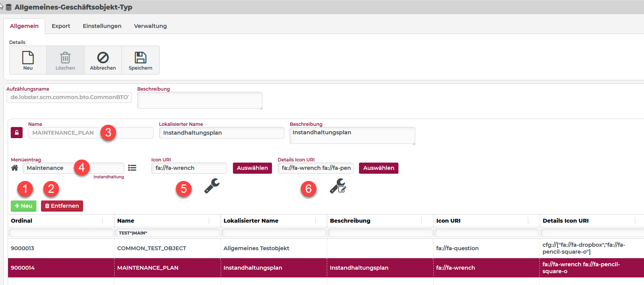Click the Neu document icon in Details
The image size is (644, 285).
[28, 58]
